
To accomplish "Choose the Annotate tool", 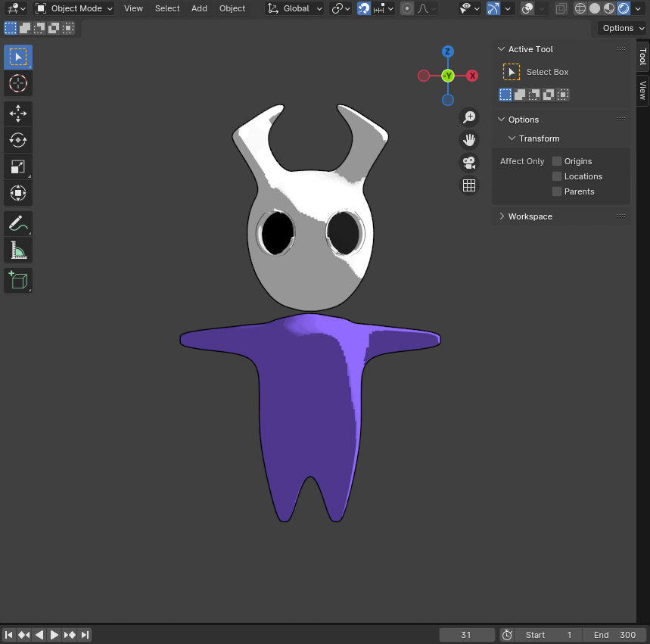I will [x=18, y=223].
